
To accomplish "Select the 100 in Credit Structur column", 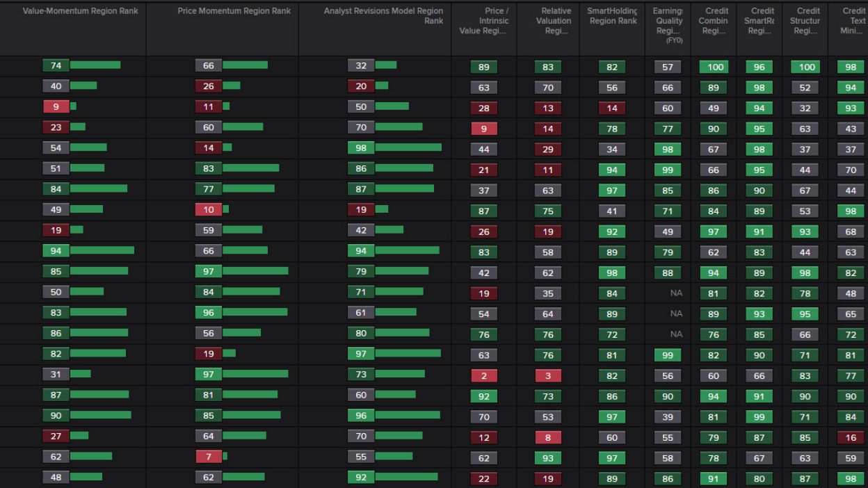I will 805,67.
